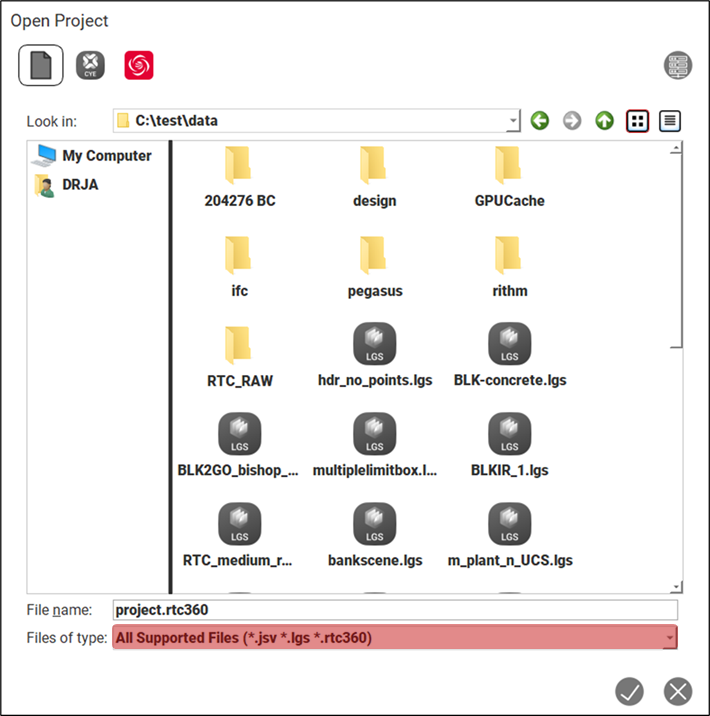Cancel with the X button
Screen dimensions: 710x716
(x=678, y=690)
